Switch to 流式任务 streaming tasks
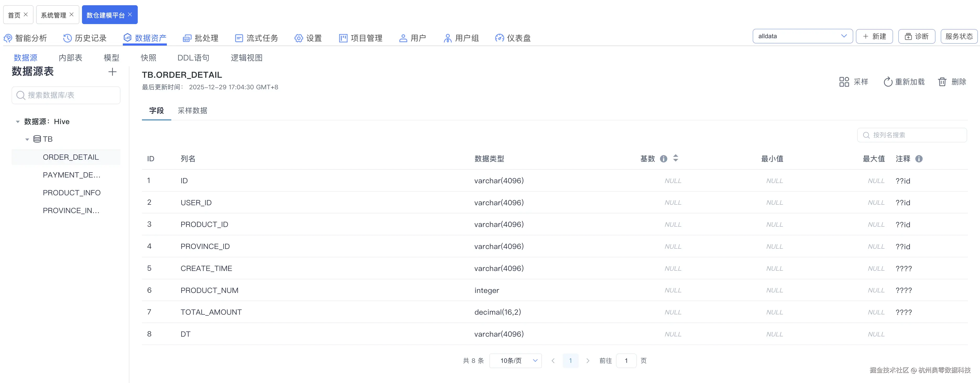The width and height of the screenshot is (980, 383). click(257, 38)
